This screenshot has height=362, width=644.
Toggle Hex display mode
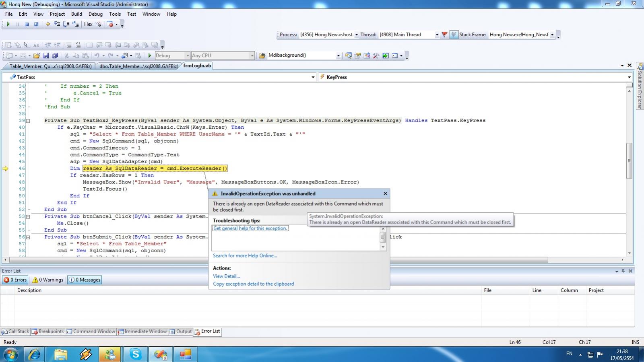tap(88, 24)
